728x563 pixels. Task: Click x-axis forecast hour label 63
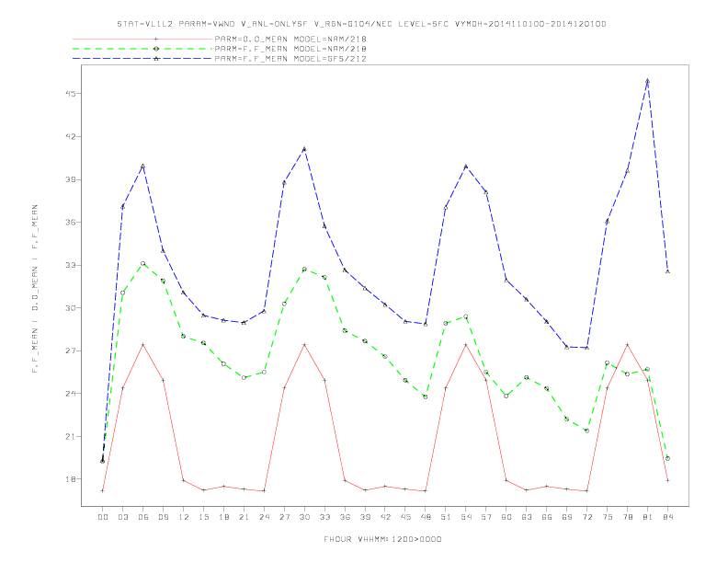pyautogui.click(x=527, y=517)
